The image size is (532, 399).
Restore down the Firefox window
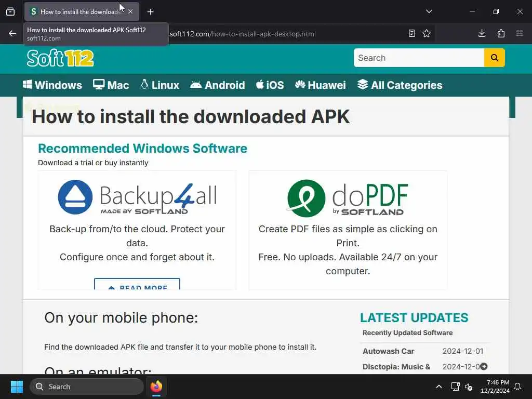click(496, 11)
